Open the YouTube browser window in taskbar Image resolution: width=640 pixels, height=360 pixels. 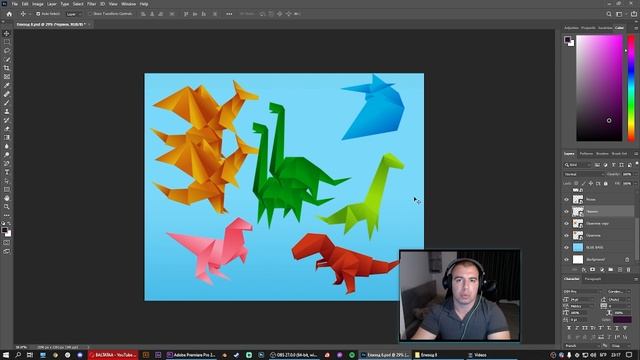[x=113, y=355]
